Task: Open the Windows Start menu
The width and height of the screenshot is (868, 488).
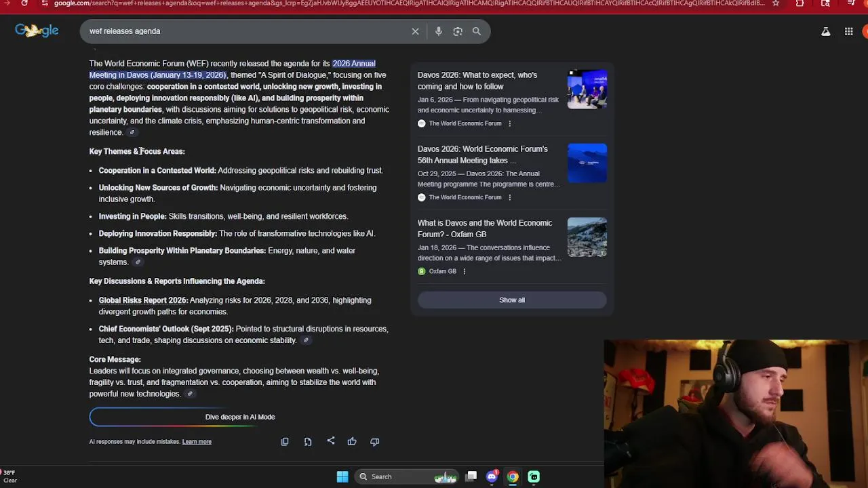Action: [342, 476]
